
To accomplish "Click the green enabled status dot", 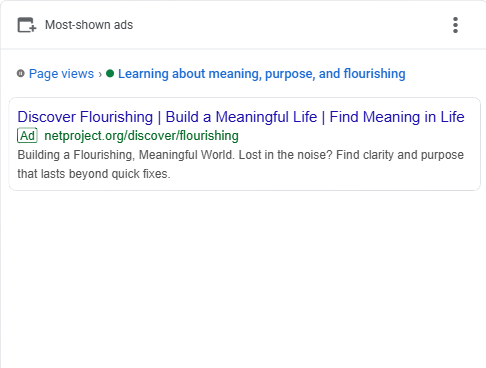I will pyautogui.click(x=110, y=73).
